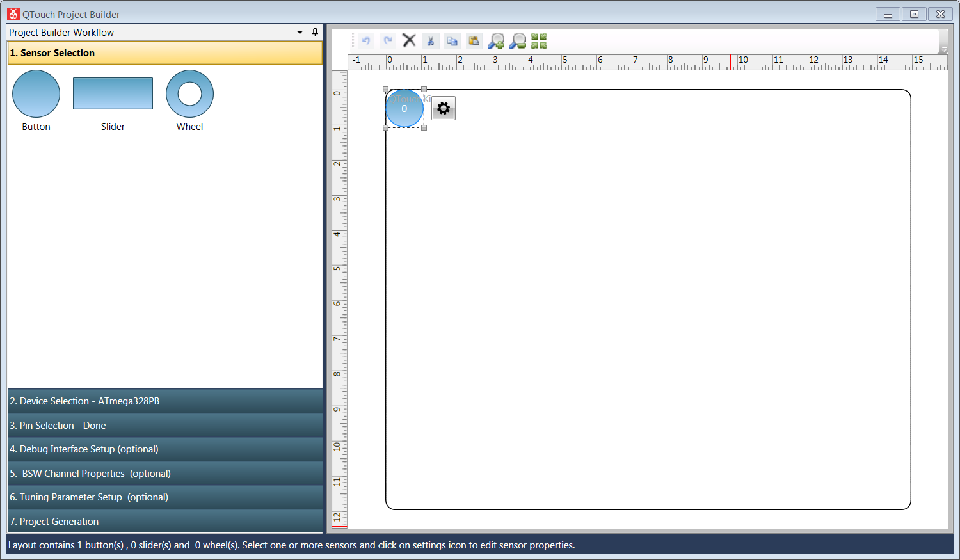Expand Device Selection - ATmega328PB step

pos(164,401)
